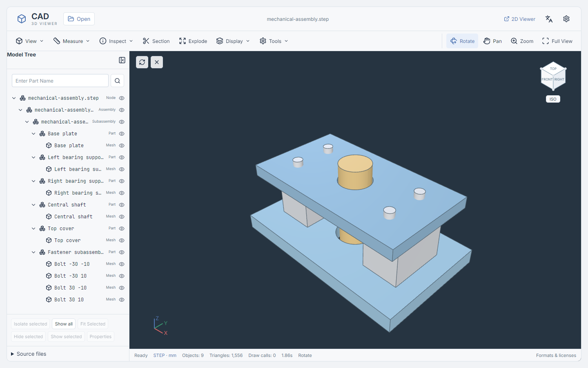588x368 pixels.
Task: Click the Enter Part Name search field
Action: pos(60,81)
